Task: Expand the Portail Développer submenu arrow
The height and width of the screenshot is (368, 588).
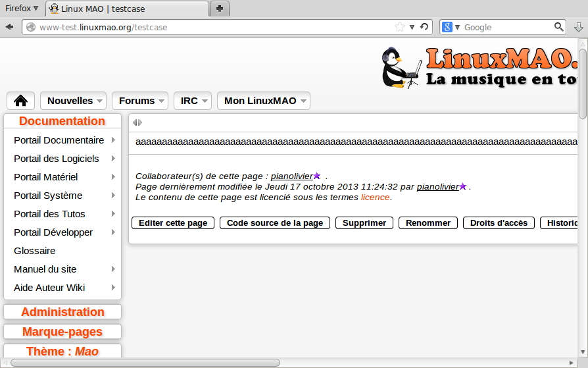Action: (113, 232)
